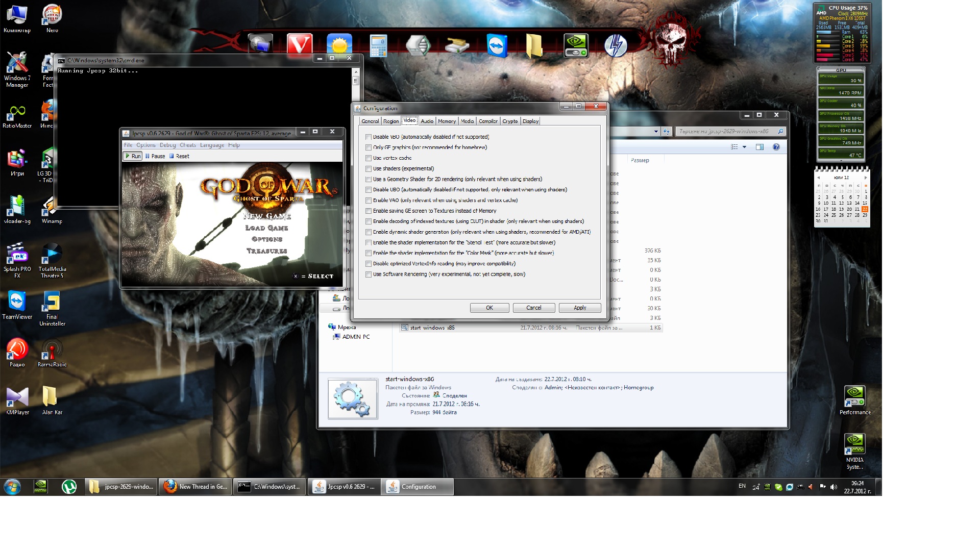Check Use shaders (experimental) option
Viewport: 980px width, 551px height.
[x=369, y=169]
